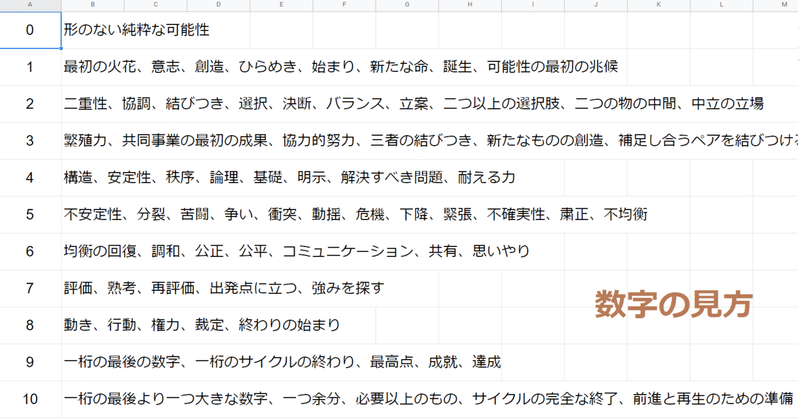Select the text 形のない純粋な可能性
Screen dimensions: 800x419
point(137,30)
